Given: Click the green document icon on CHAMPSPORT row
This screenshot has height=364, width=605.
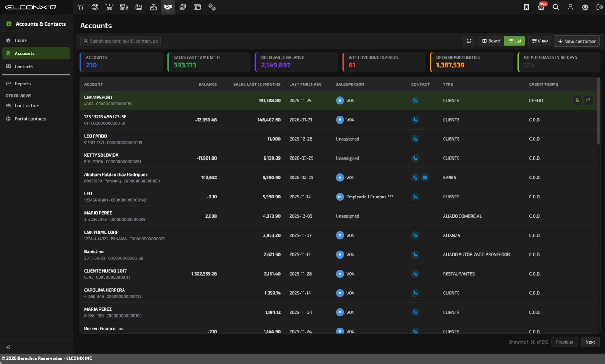Looking at the screenshot, I should pyautogui.click(x=577, y=101).
